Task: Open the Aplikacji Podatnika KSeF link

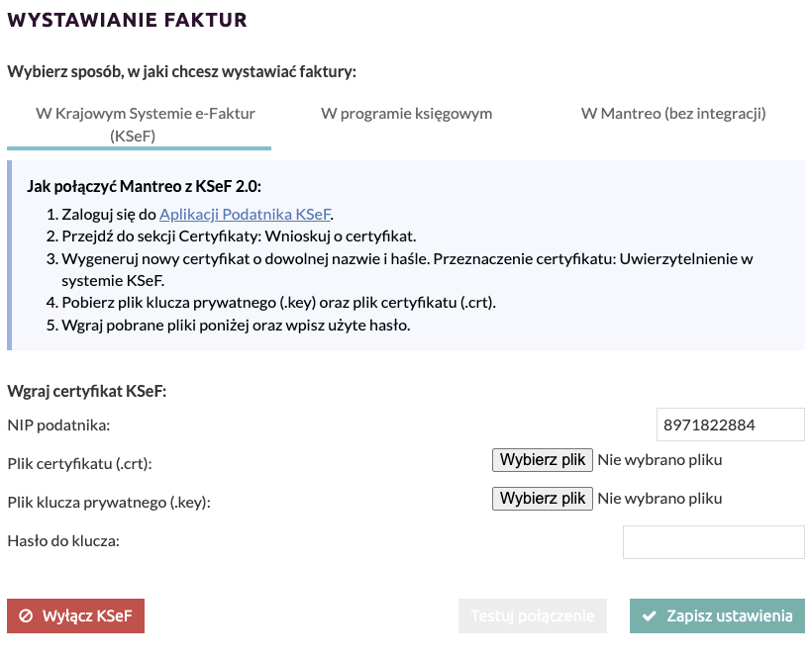Action: [x=245, y=214]
